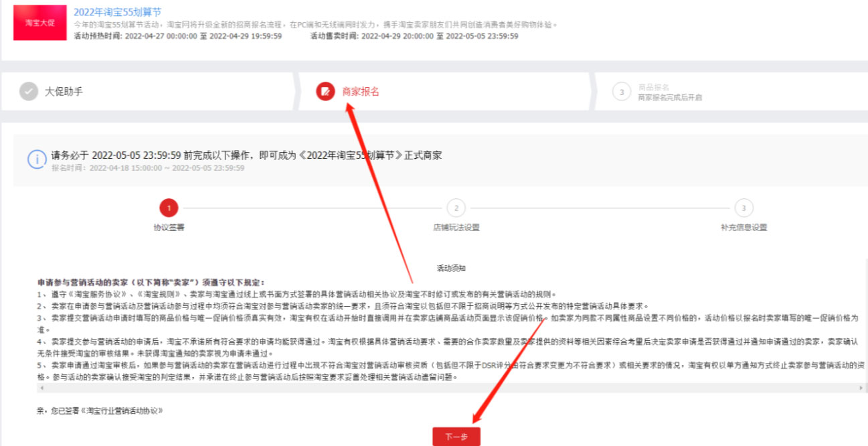Switch to the 商家报名 tab label
Image resolution: width=868 pixels, height=446 pixels.
pyautogui.click(x=361, y=92)
